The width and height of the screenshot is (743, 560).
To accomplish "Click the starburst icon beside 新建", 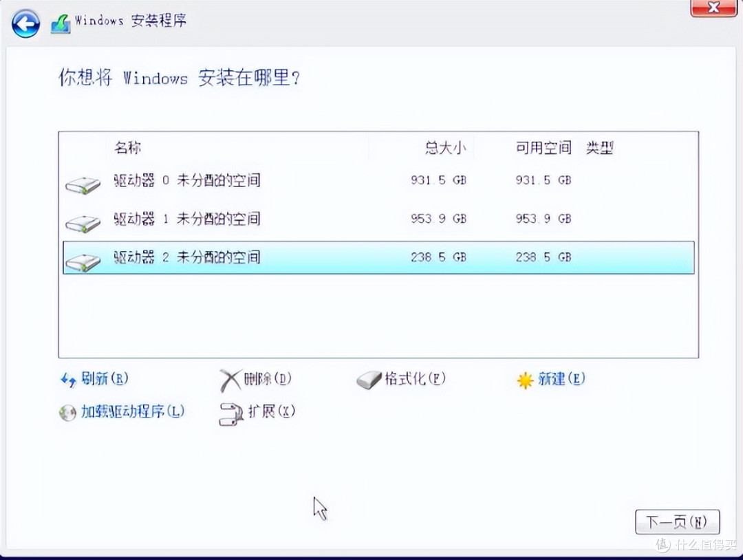I will point(525,380).
